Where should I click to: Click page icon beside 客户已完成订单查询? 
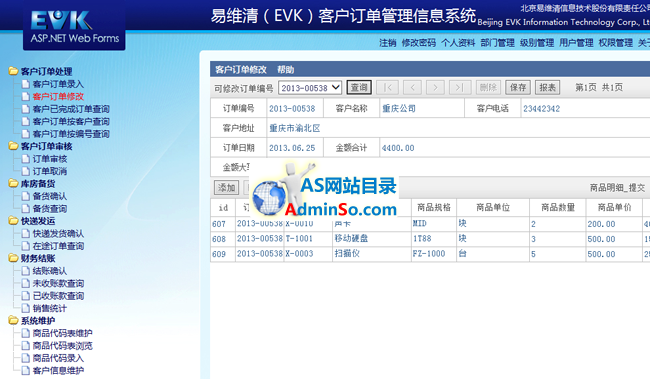coord(26,109)
